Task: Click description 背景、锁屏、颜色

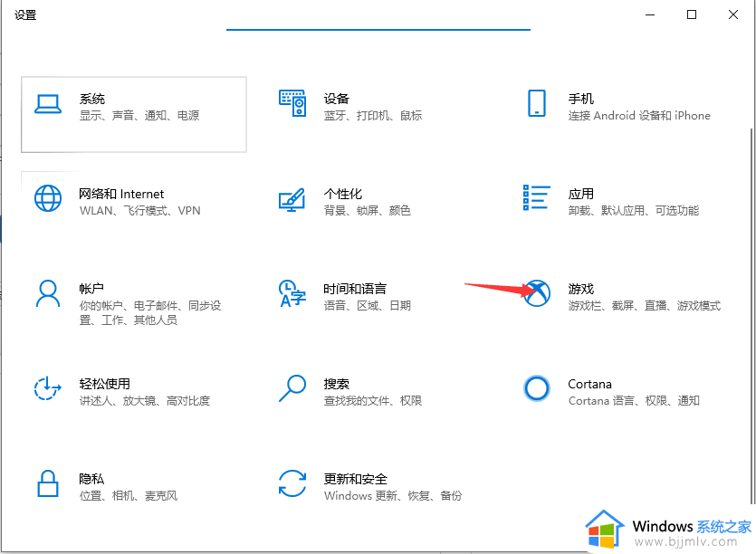Action: 368,211
